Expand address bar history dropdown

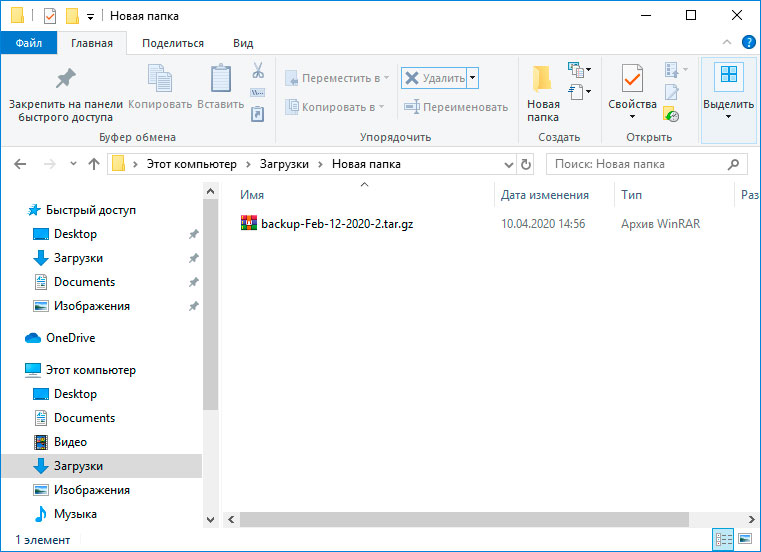[x=509, y=165]
